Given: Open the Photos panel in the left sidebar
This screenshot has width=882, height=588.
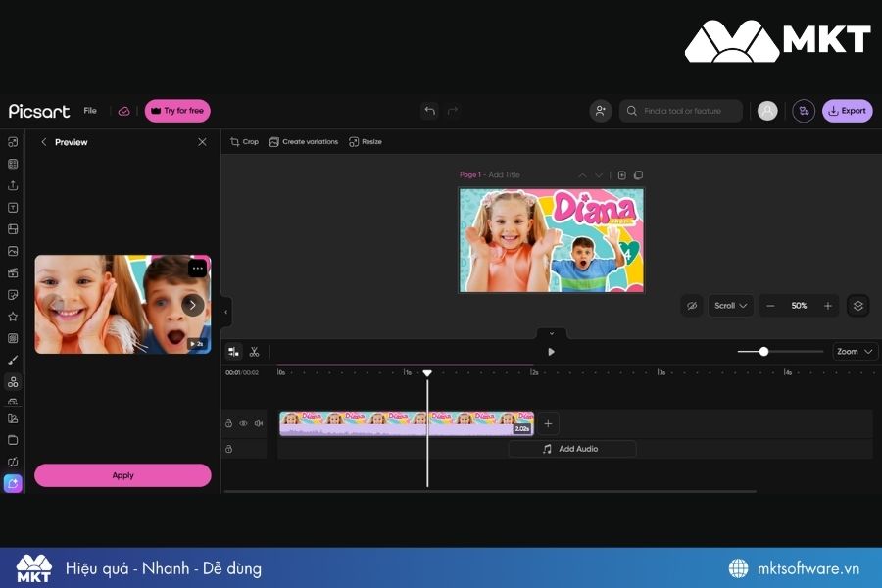Looking at the screenshot, I should click(x=13, y=249).
